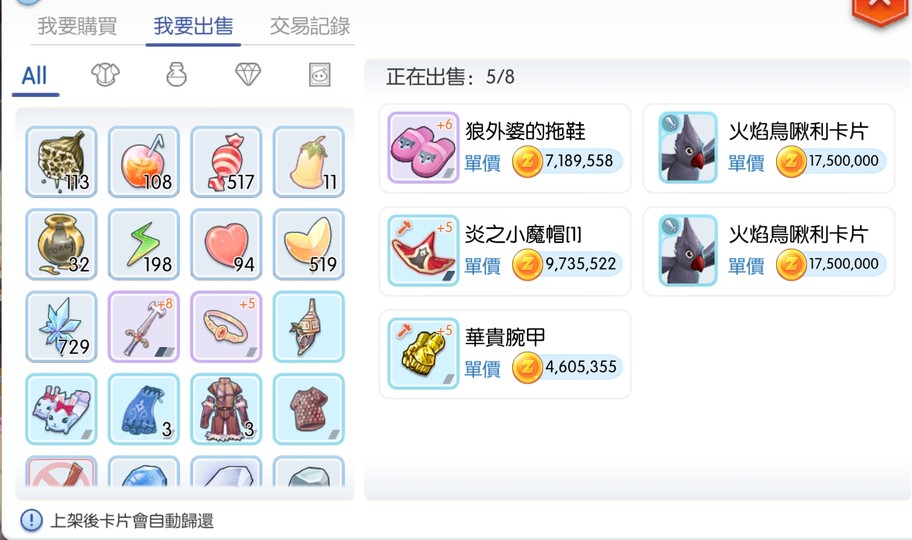
Task: Filter by diamond gem category icon
Action: (x=248, y=74)
